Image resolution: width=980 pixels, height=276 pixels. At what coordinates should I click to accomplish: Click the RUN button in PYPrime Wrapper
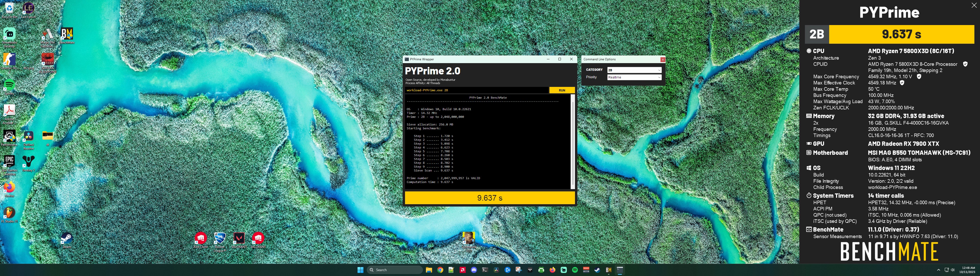click(562, 90)
